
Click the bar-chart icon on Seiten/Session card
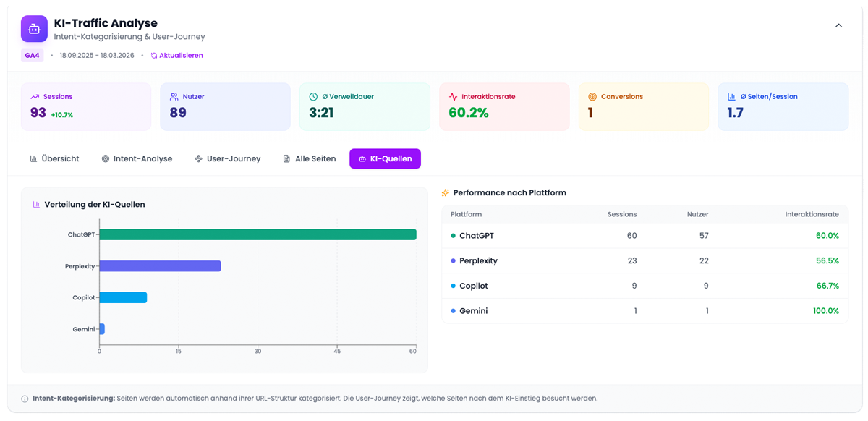731,95
